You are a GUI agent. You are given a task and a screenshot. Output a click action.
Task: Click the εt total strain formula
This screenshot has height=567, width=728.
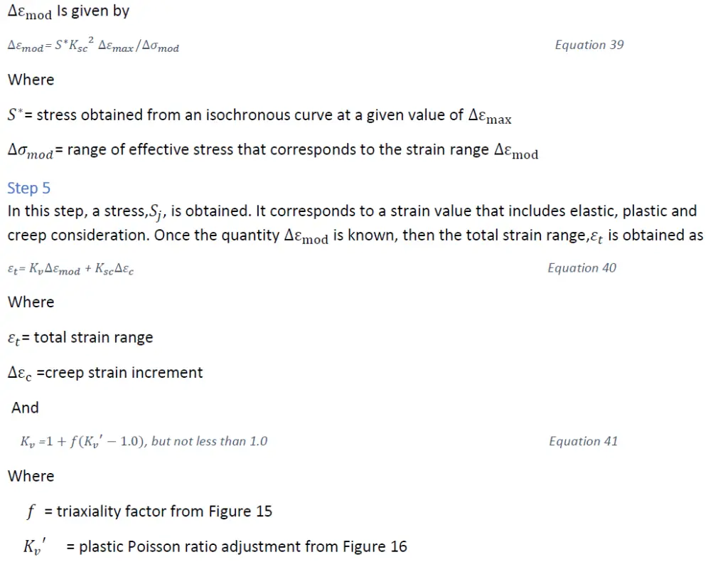point(70,269)
